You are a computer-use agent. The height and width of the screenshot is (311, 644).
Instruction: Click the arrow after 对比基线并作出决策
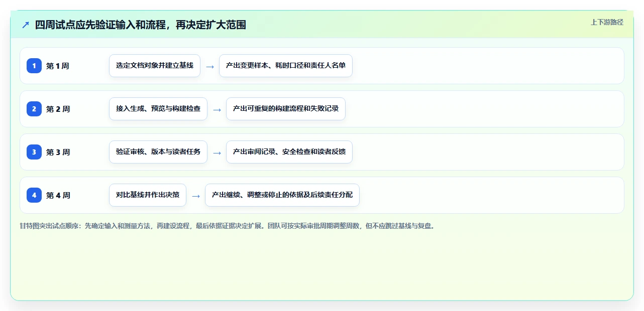click(x=196, y=196)
